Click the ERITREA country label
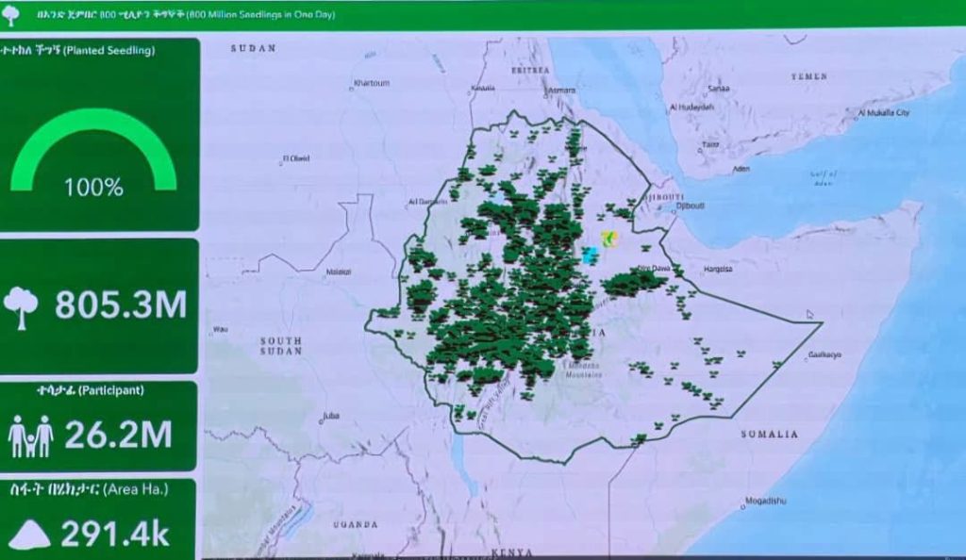Image resolution: width=966 pixels, height=560 pixels. point(530,70)
